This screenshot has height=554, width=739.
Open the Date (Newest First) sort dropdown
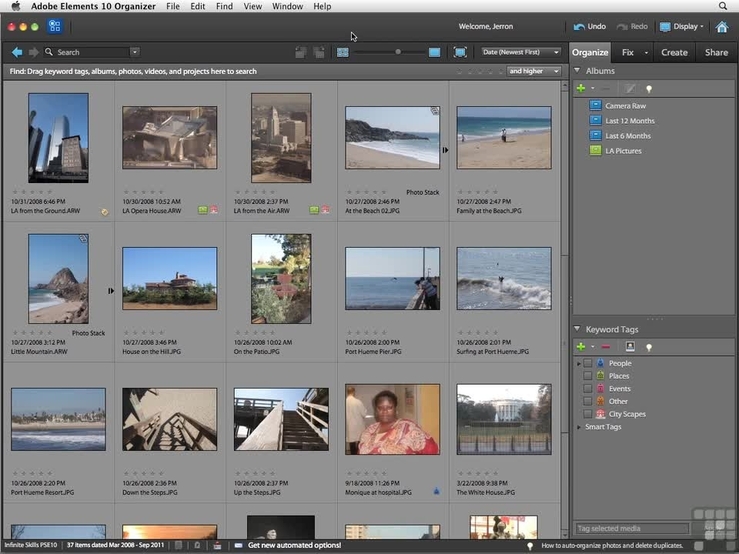(x=521, y=52)
